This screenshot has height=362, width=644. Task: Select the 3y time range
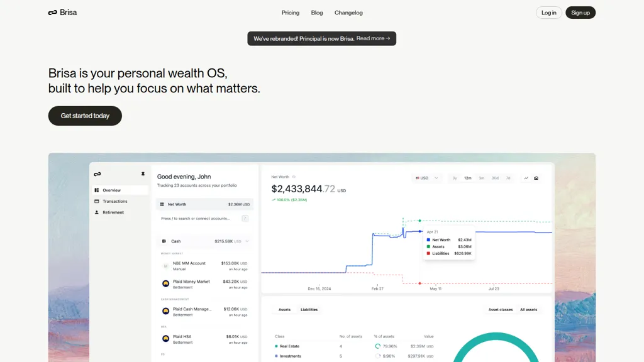(x=455, y=178)
